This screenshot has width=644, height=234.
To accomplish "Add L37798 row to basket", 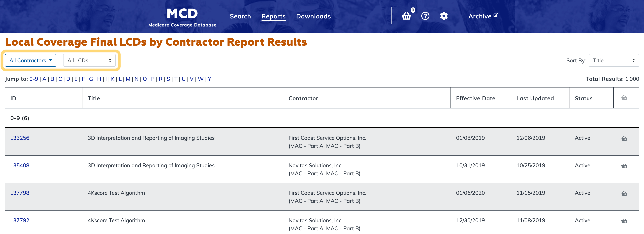I will coord(624,193).
